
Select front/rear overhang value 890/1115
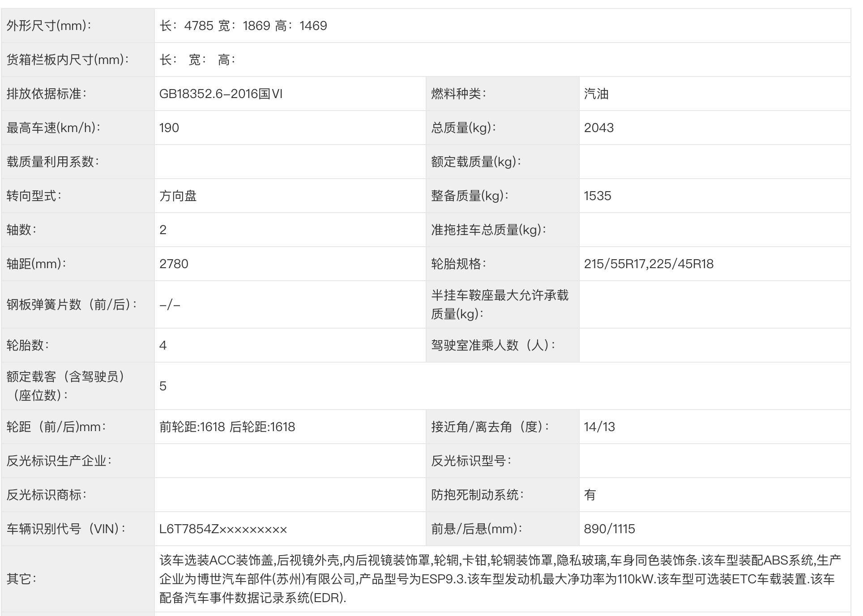coord(609,529)
